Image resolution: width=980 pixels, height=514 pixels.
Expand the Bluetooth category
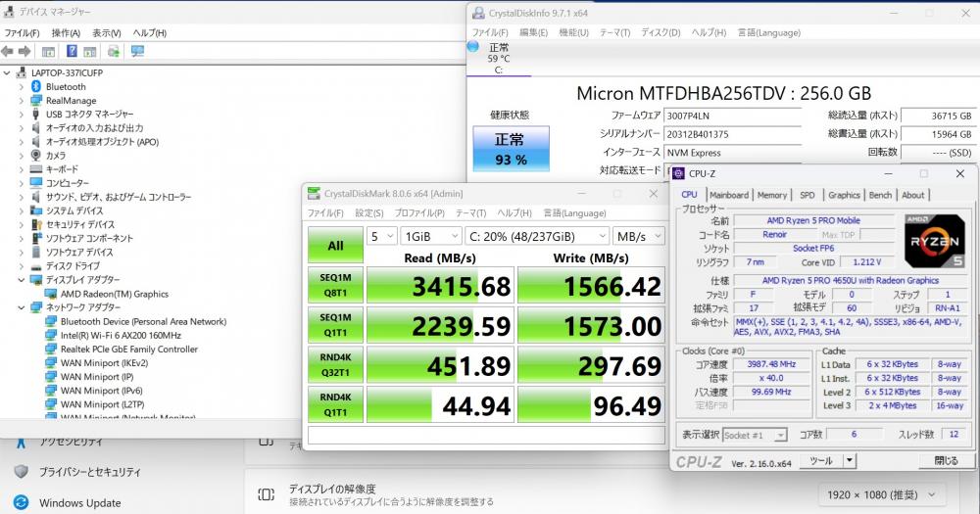click(22, 87)
